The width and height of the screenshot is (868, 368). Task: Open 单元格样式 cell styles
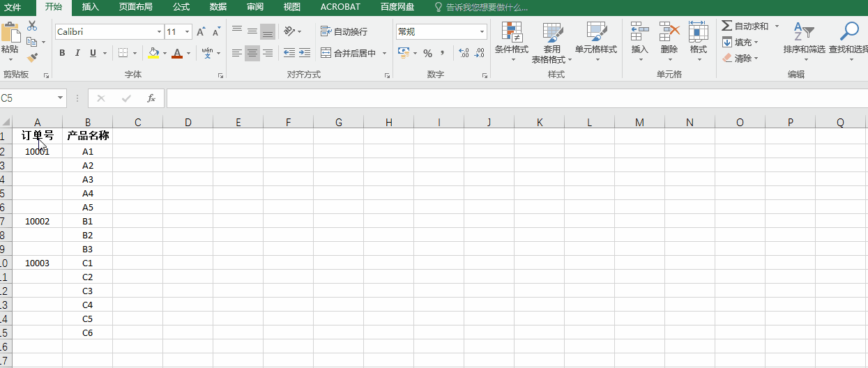(596, 41)
